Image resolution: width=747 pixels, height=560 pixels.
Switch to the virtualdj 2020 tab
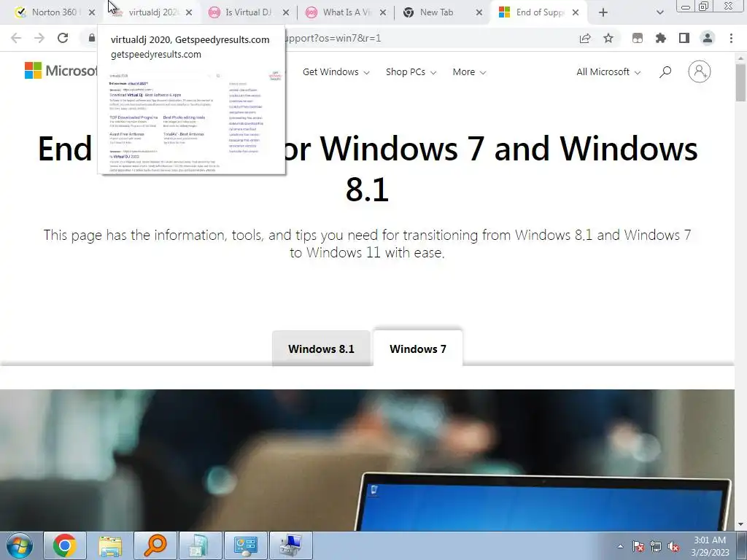[x=152, y=12]
